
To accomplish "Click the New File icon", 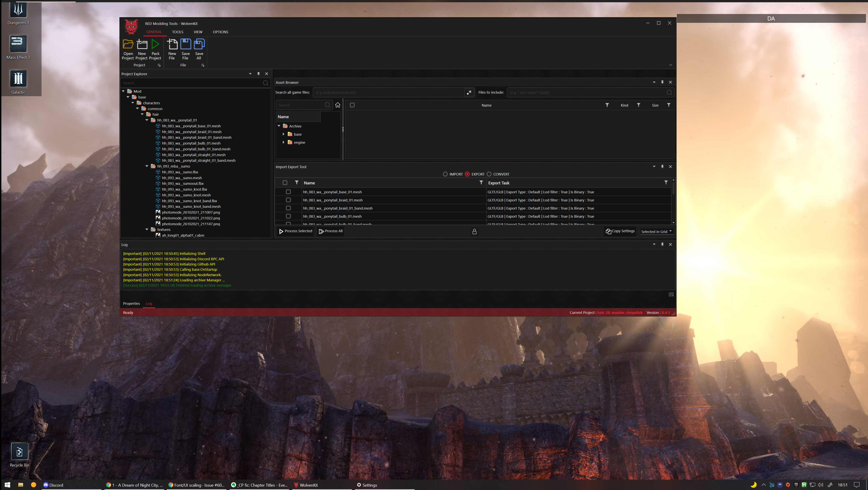I will coord(172,44).
